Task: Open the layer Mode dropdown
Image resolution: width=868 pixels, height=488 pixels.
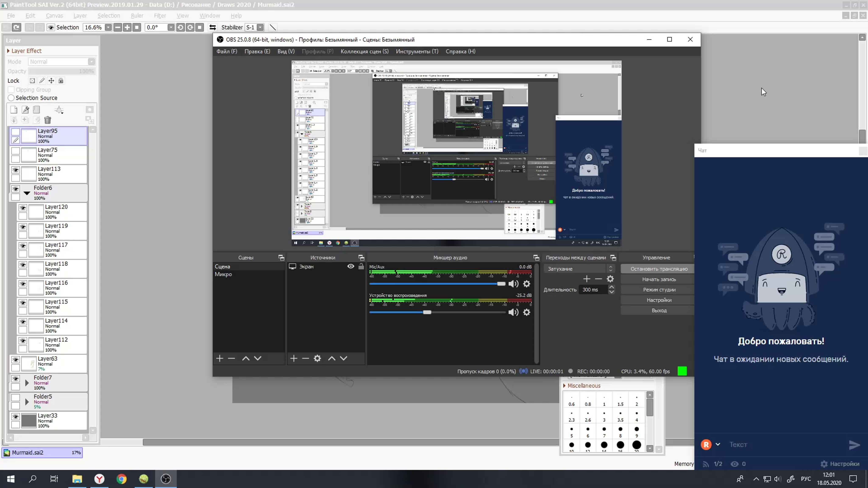Action: pos(91,62)
